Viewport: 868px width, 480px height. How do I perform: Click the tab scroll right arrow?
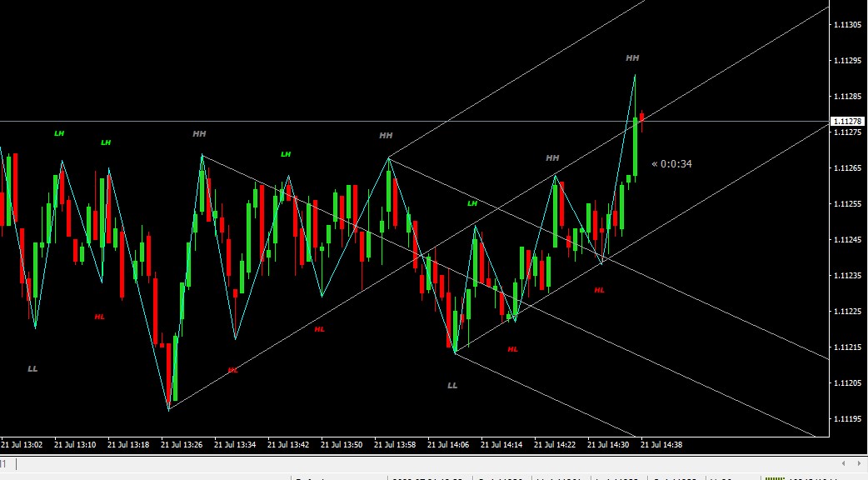(x=859, y=463)
